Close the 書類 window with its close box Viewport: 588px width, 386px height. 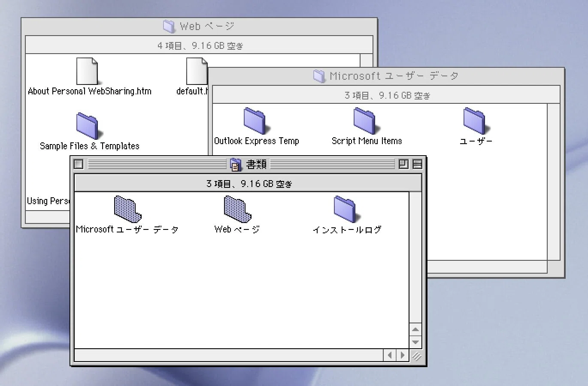79,164
